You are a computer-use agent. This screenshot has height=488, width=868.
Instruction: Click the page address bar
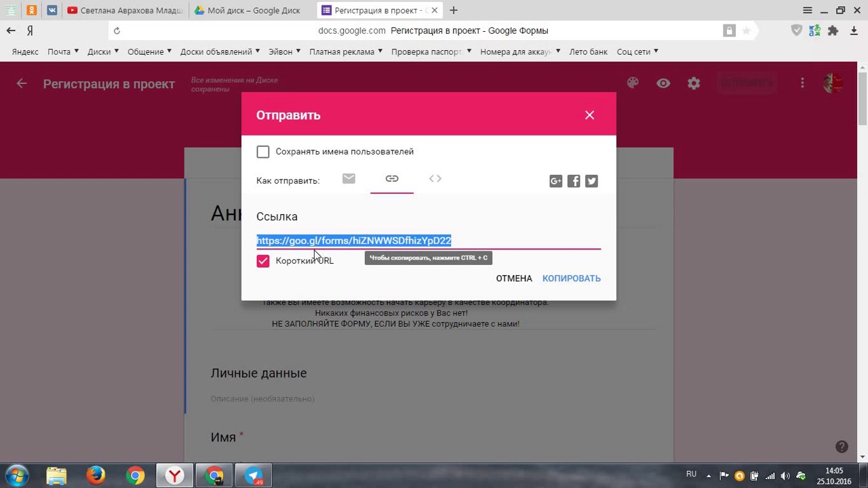433,30
